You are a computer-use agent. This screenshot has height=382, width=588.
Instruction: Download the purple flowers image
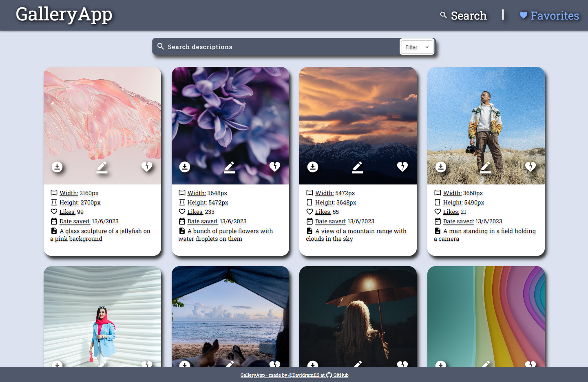(x=185, y=167)
